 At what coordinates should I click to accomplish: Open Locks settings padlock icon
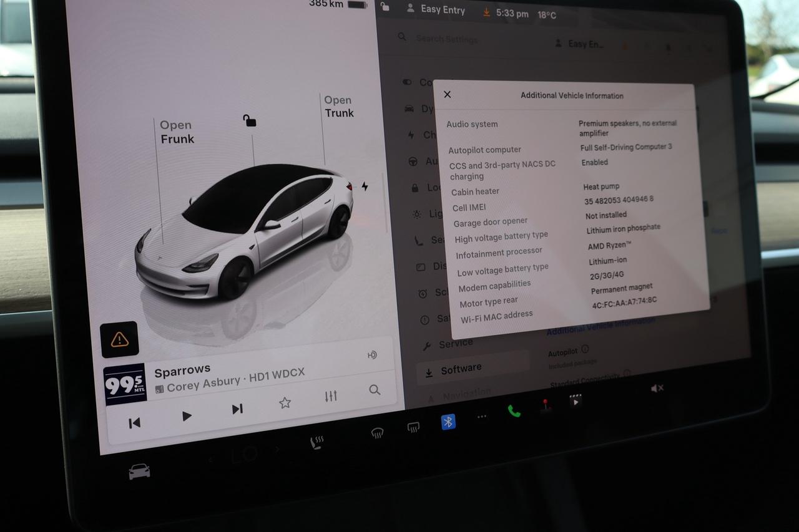(x=414, y=188)
